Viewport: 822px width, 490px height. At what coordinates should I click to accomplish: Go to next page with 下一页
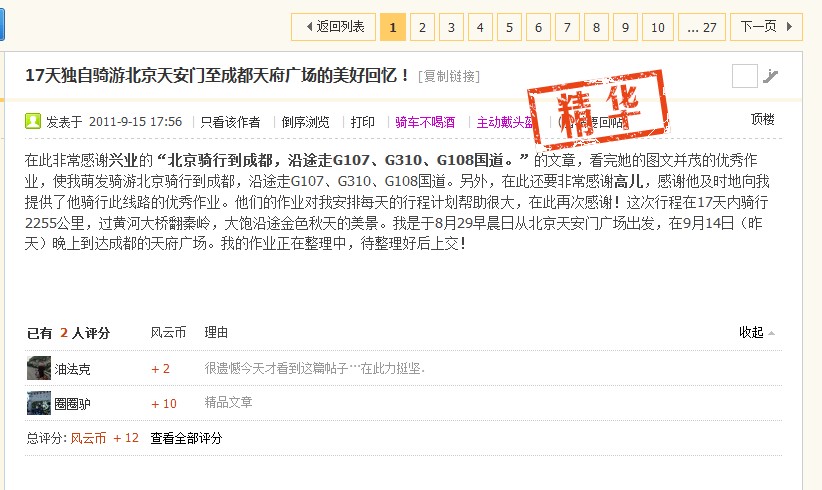coord(766,27)
